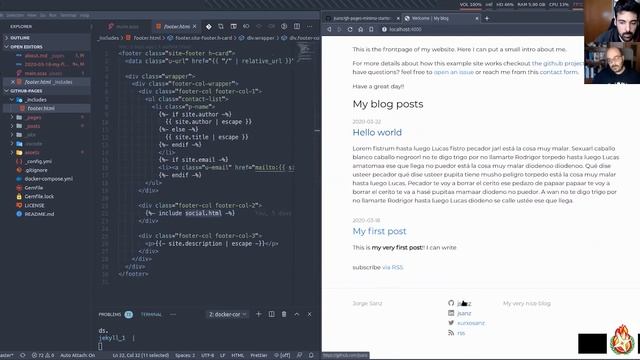Kill terminal with trash icon

(284, 314)
